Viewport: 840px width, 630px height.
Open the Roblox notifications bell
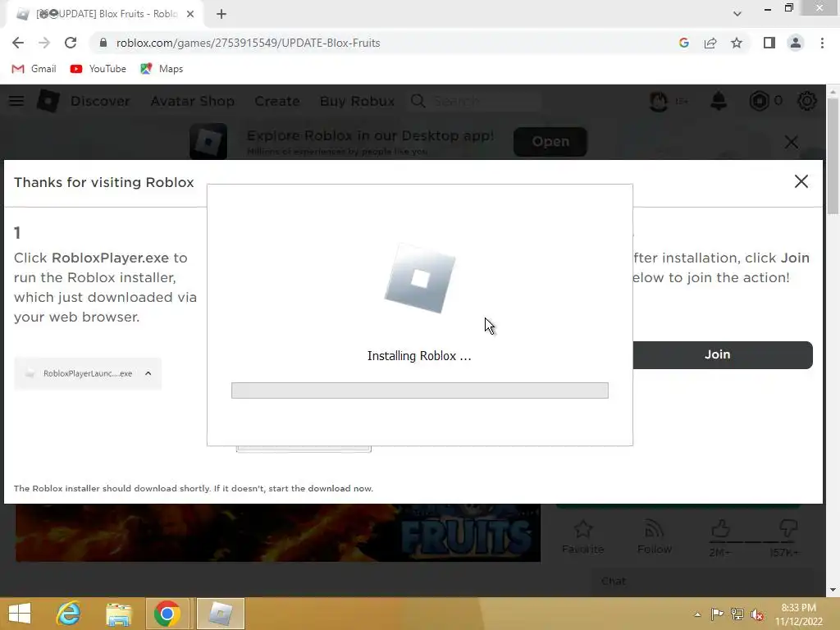(719, 101)
